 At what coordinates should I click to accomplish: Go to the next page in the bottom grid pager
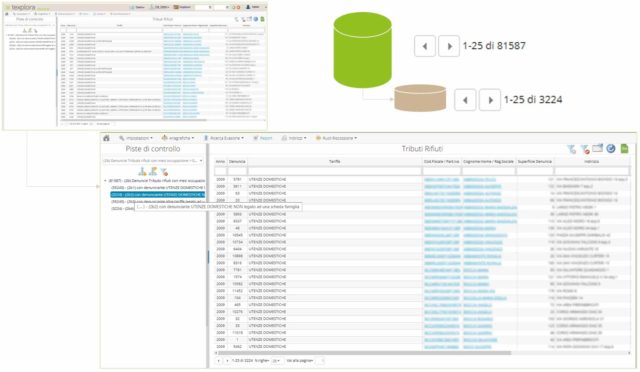(x=227, y=361)
